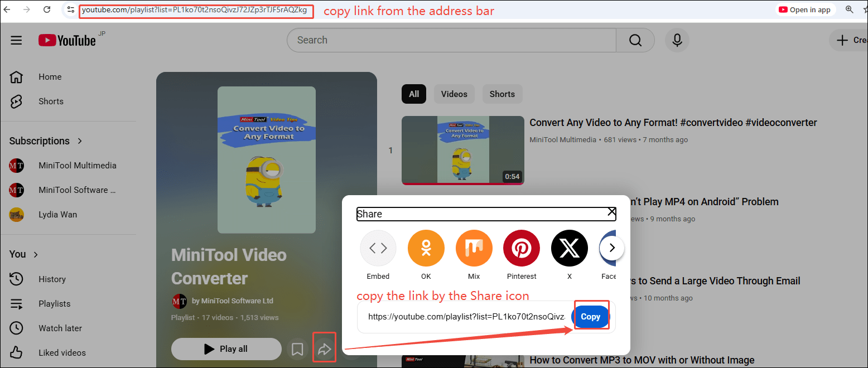The height and width of the screenshot is (368, 868).
Task: Select the microphone voice search icon
Action: coord(677,40)
